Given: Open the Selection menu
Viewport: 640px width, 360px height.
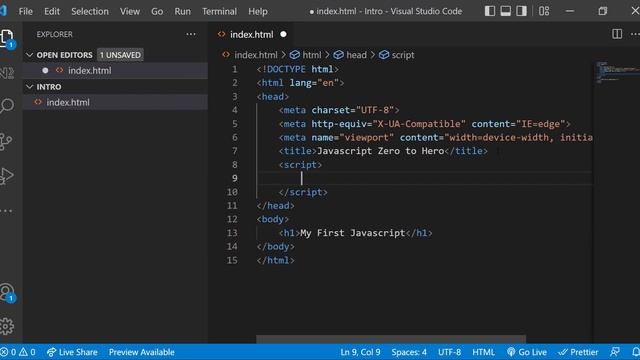Looking at the screenshot, I should [90, 11].
